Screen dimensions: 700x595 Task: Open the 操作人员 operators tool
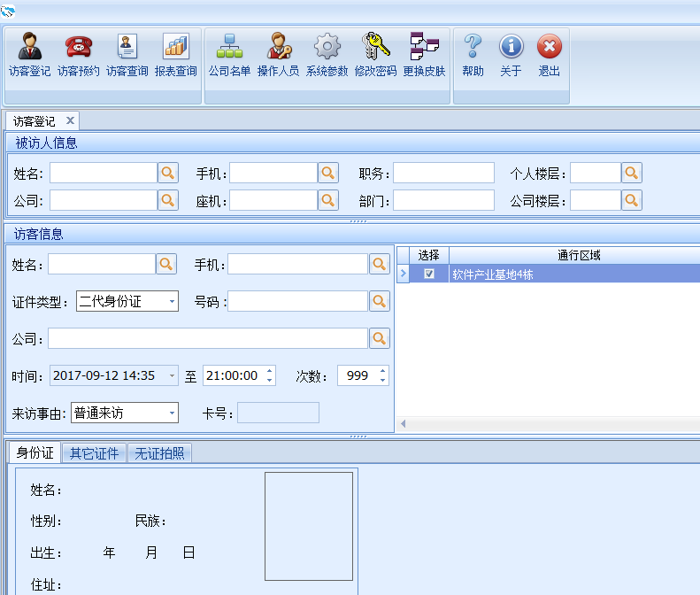(278, 55)
